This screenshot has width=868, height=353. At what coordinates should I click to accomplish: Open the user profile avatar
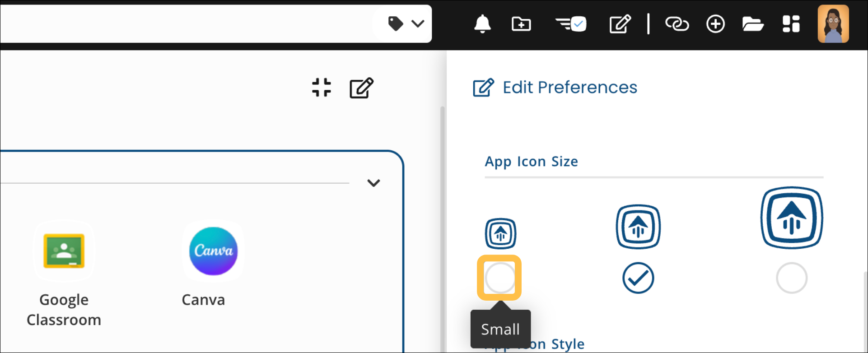pyautogui.click(x=833, y=24)
